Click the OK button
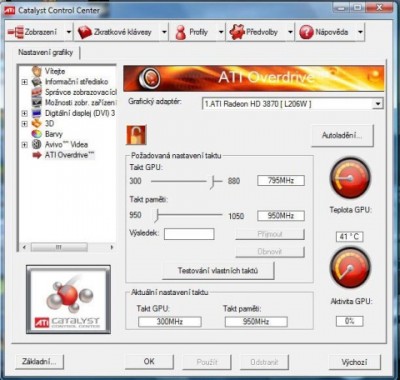400x380 pixels. (x=149, y=362)
